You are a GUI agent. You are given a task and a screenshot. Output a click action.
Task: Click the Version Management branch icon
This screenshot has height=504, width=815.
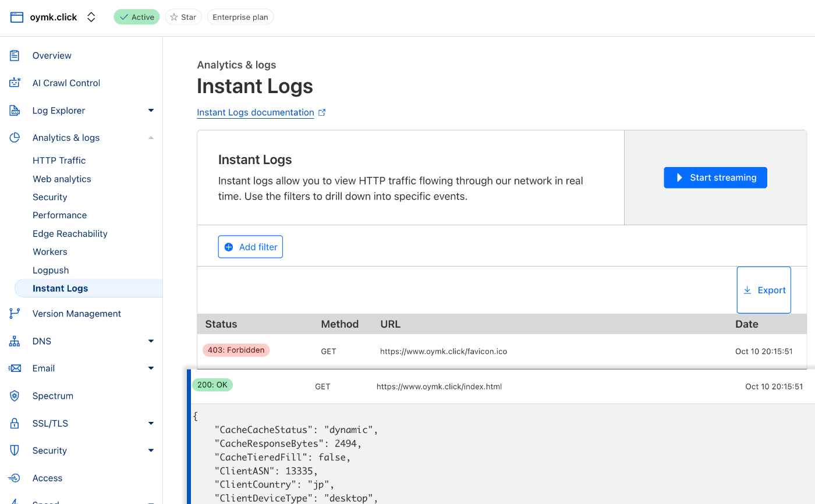[x=15, y=314]
